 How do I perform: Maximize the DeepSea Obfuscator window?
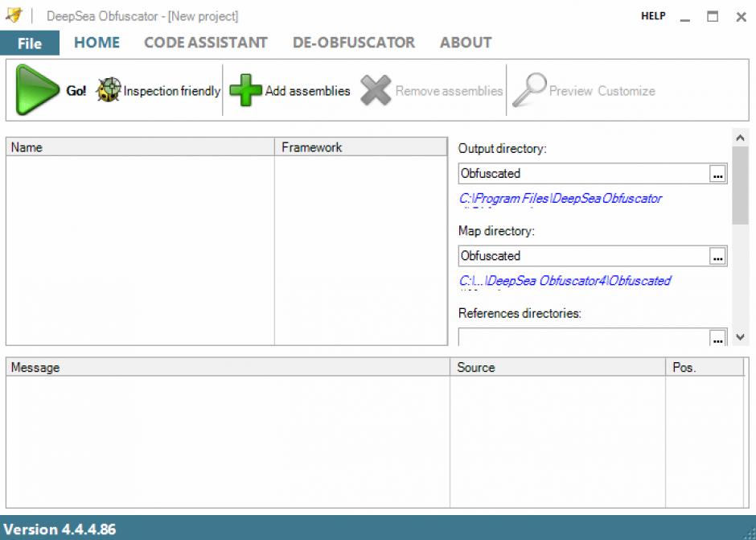pyautogui.click(x=713, y=16)
